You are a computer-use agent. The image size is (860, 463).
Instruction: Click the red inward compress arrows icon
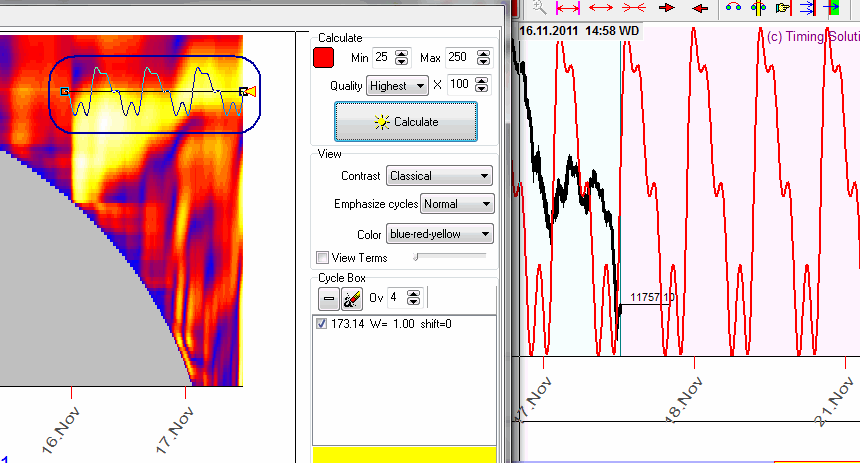click(633, 7)
